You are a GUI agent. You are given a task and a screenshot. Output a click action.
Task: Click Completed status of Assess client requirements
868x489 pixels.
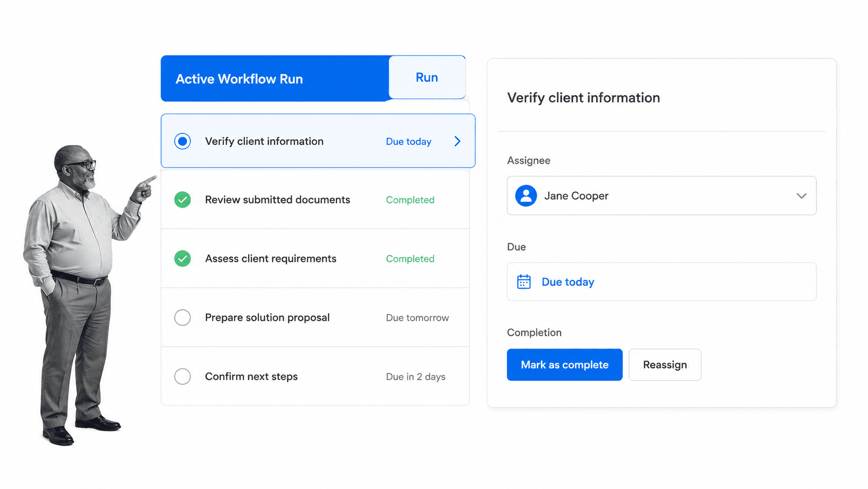(410, 259)
